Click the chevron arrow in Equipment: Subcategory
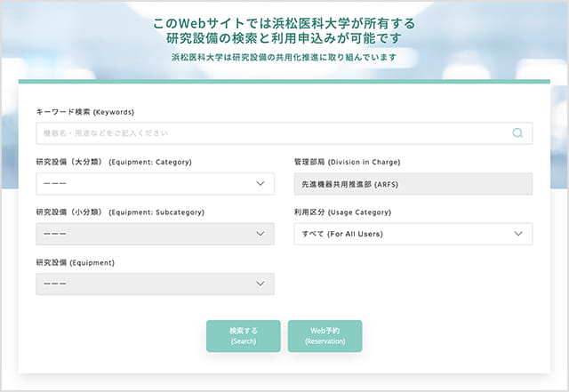The width and height of the screenshot is (569, 392). pyautogui.click(x=260, y=234)
